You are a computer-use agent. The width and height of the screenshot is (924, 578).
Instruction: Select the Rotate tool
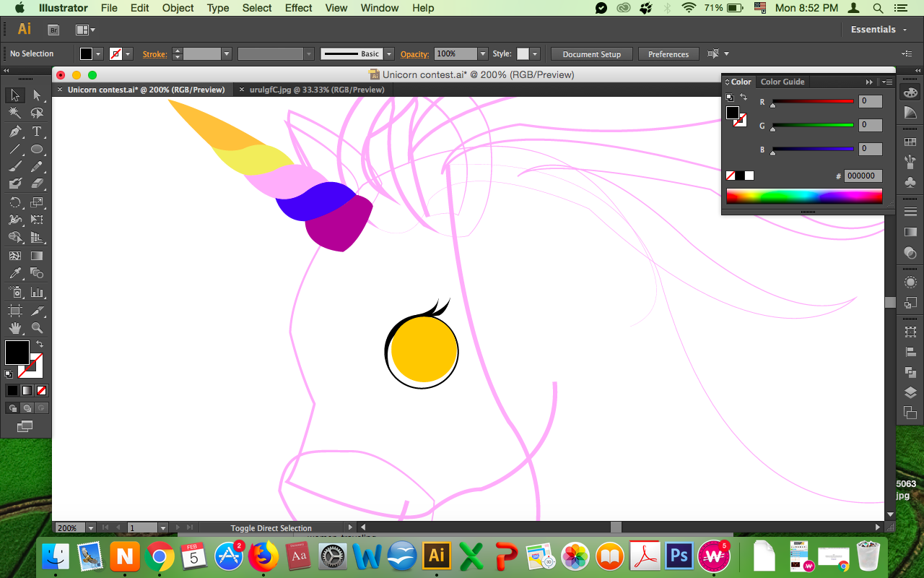pos(14,202)
